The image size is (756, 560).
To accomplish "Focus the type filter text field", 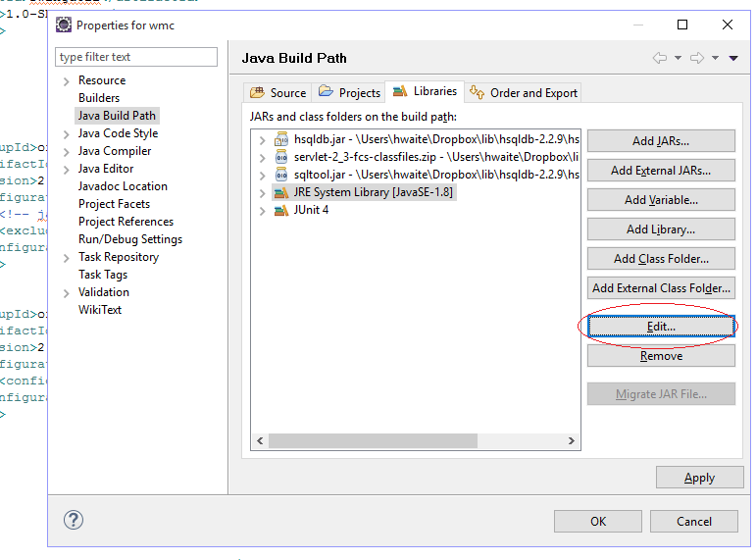I will (x=136, y=57).
